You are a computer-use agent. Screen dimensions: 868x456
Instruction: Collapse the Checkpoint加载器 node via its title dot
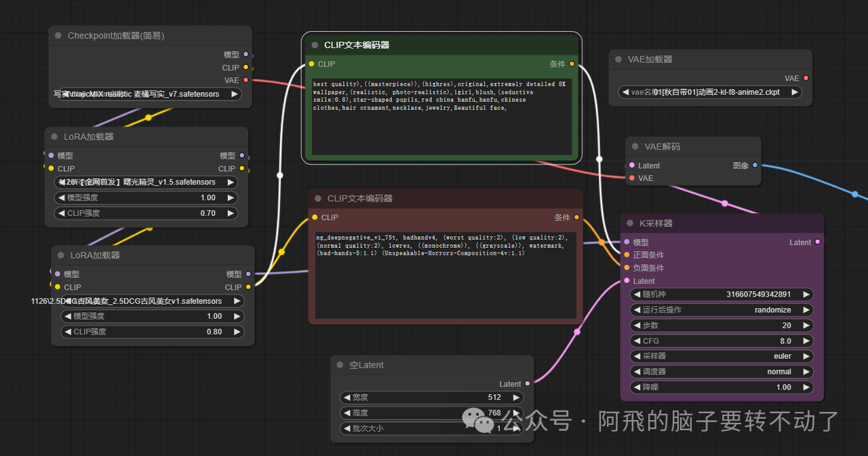click(58, 36)
